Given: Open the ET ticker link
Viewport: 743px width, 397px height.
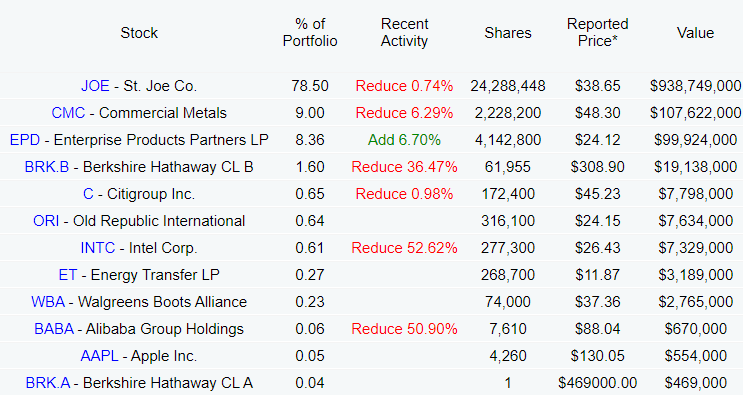Looking at the screenshot, I should click(68, 275).
